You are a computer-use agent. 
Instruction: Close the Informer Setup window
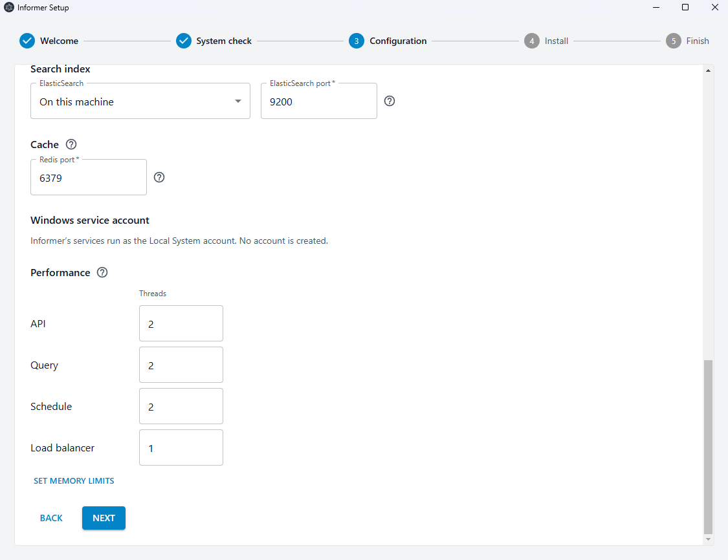(x=715, y=7)
